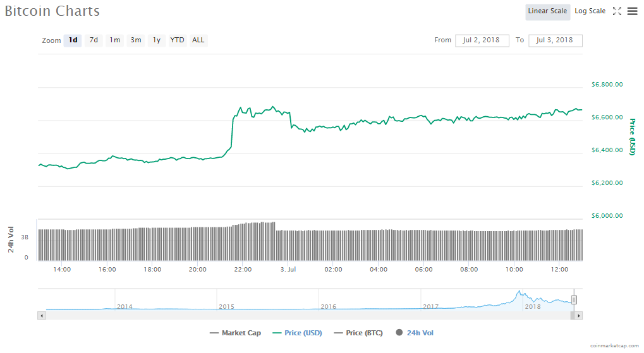644x353 pixels.
Task: Click the fullscreen expand icon
Action: 617,11
